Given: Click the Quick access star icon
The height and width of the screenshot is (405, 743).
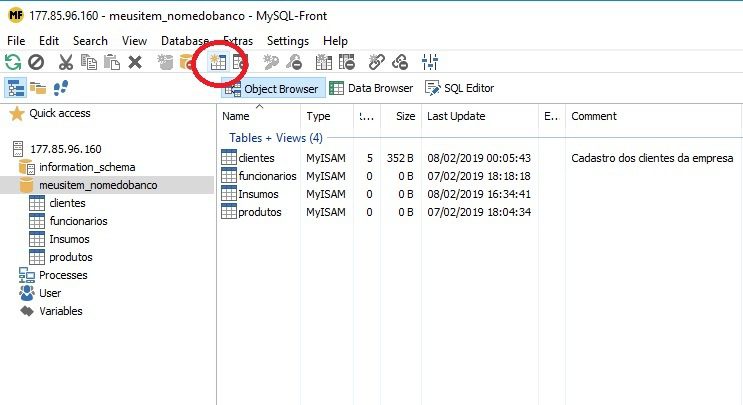Looking at the screenshot, I should 17,114.
